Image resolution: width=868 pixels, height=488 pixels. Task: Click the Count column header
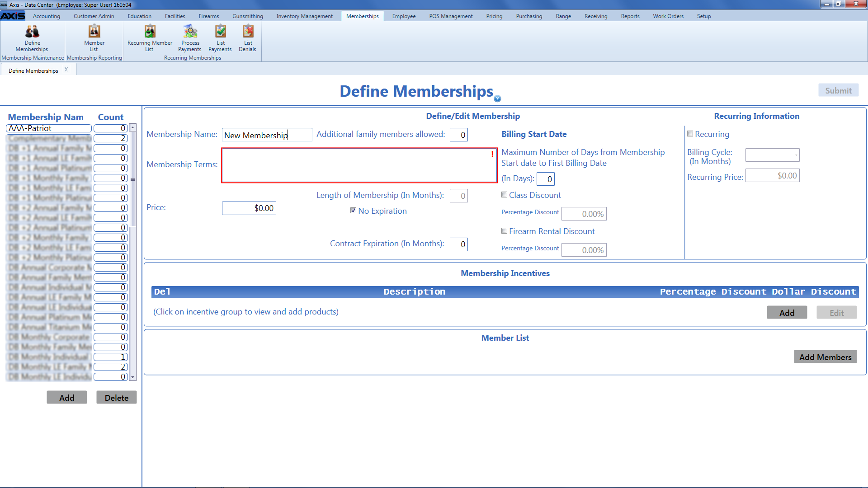click(110, 117)
